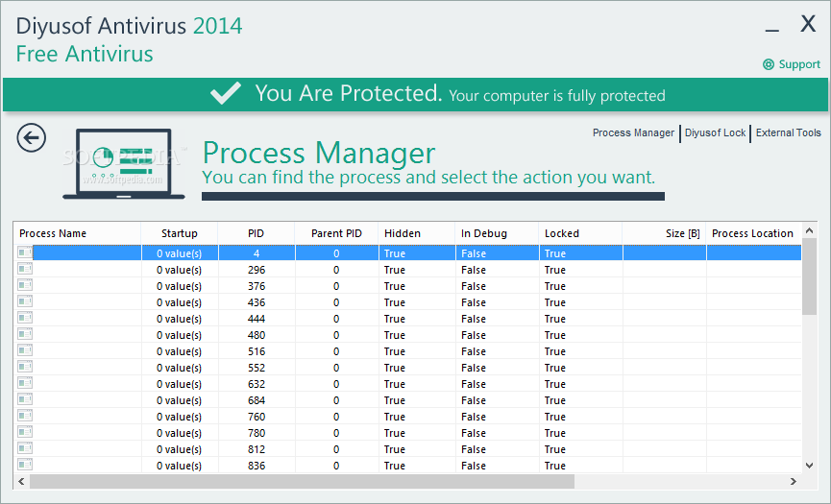The width and height of the screenshot is (831, 504).
Task: Click the PID cell showing 516
Action: pos(257,351)
